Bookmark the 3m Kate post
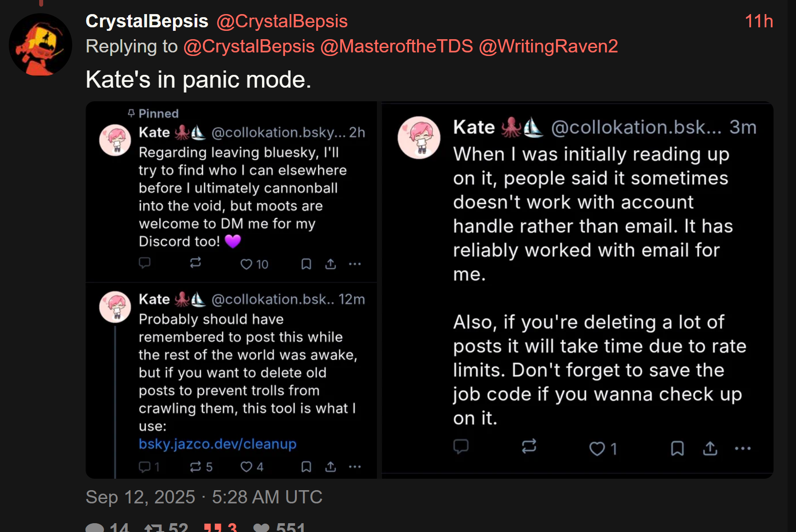 pos(677,449)
